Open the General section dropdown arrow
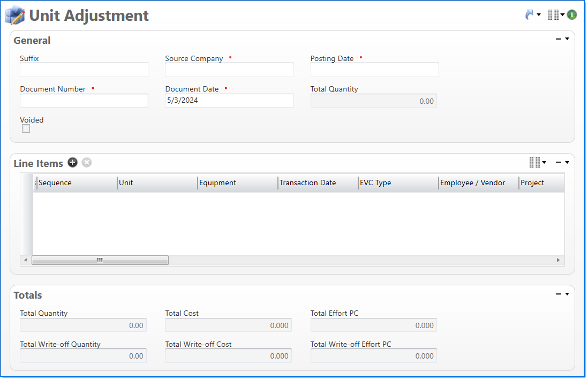This screenshot has height=380, width=588. click(x=567, y=39)
